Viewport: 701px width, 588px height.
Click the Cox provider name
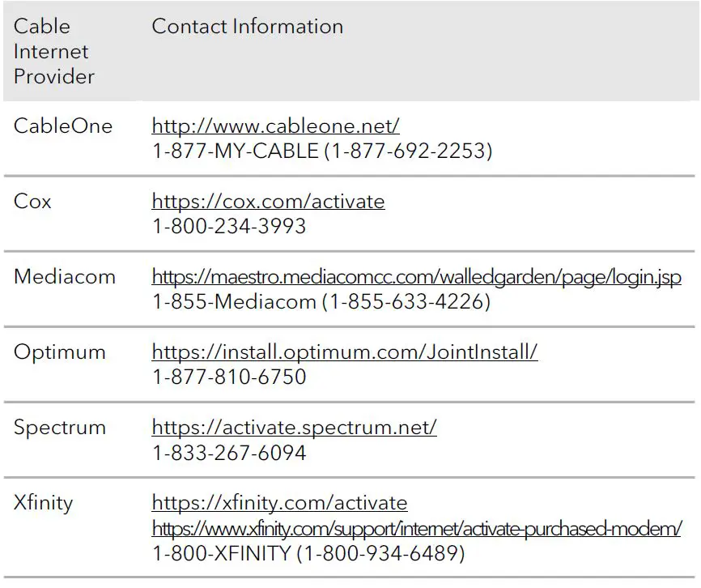[32, 202]
